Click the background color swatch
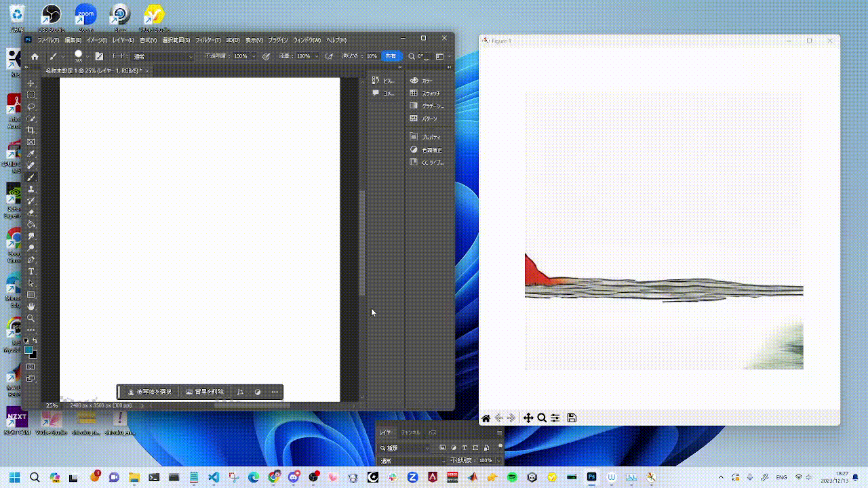The height and width of the screenshot is (488, 868). (33, 354)
